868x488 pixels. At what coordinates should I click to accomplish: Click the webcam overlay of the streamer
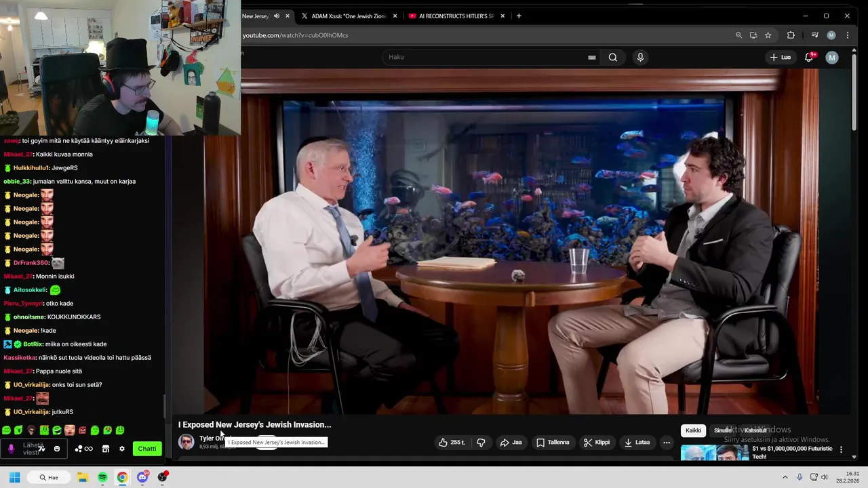click(121, 68)
